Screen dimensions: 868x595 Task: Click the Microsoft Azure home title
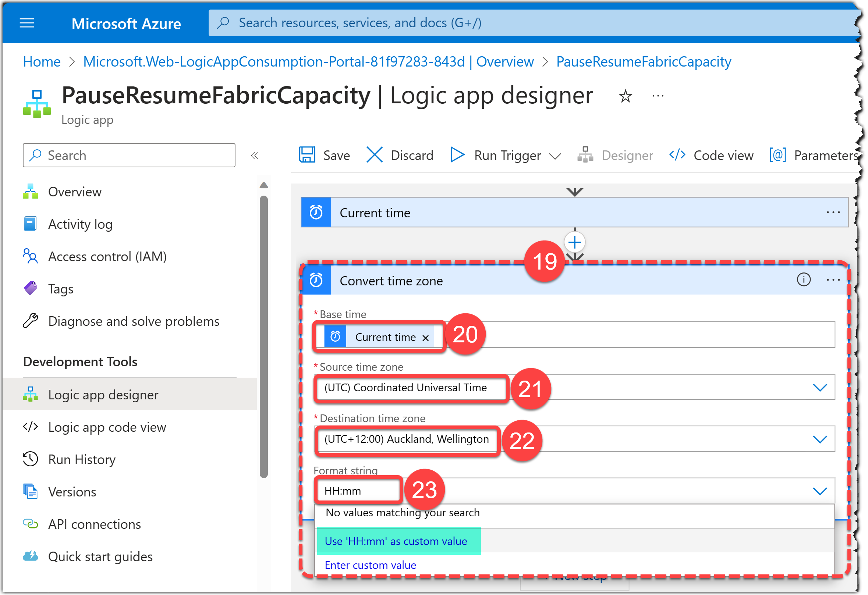click(x=126, y=24)
